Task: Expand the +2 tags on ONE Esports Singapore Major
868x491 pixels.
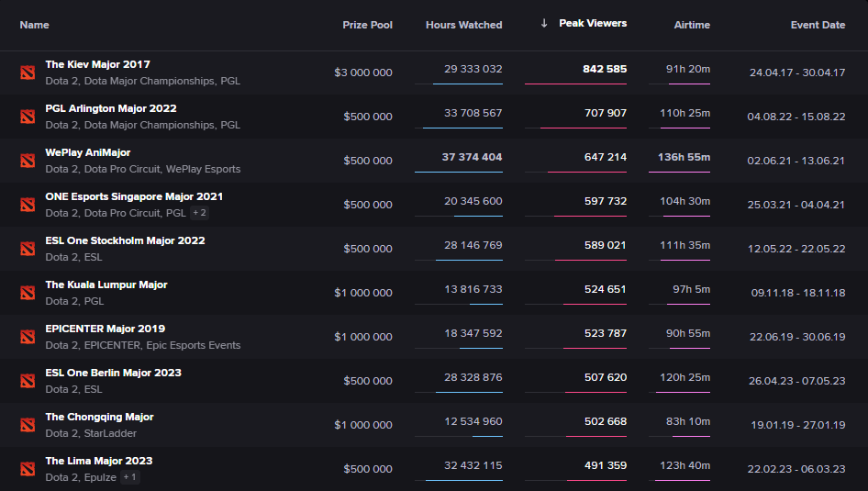Action: (x=199, y=213)
